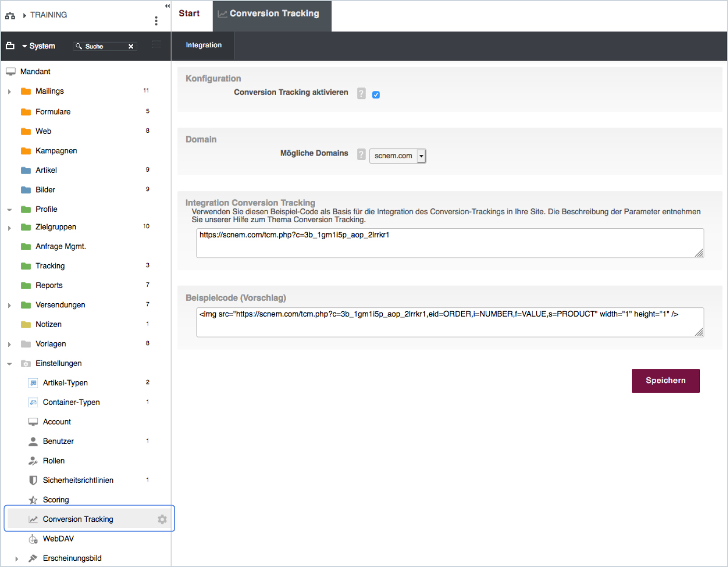Open the Sicherheitsrichtlinien shield item
The image size is (728, 567).
(x=78, y=480)
